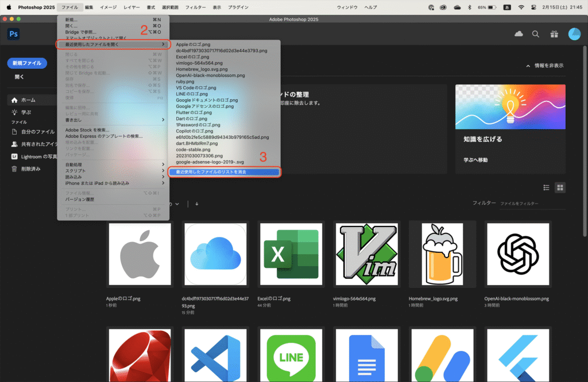Switch to grid view icon
Screen dimensions: 588x382
click(560, 188)
